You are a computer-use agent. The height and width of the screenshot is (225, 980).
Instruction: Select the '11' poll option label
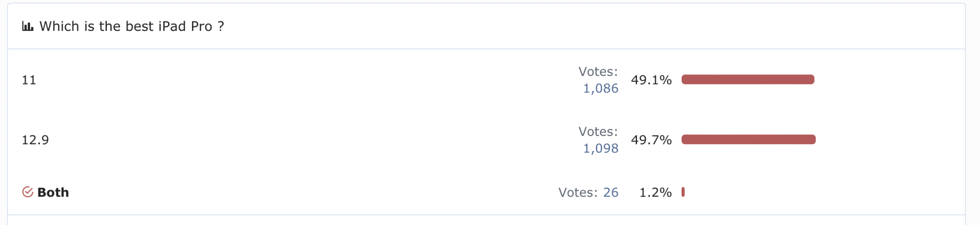[29, 80]
